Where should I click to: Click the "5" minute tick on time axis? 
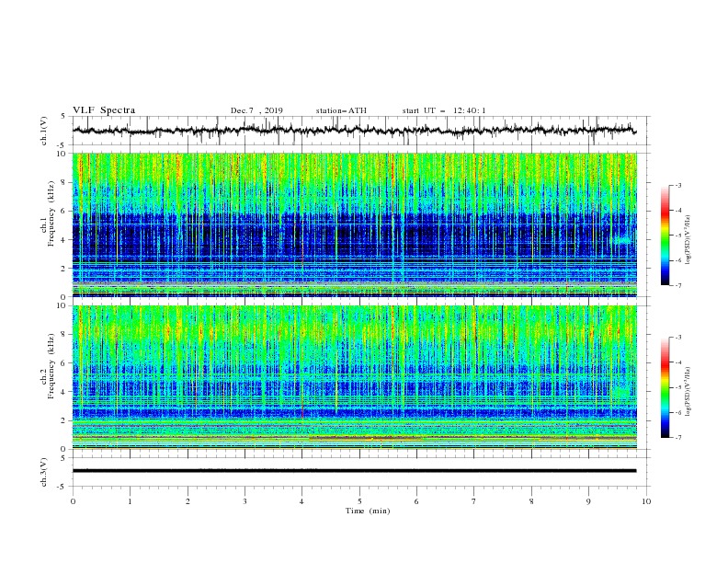coord(359,501)
